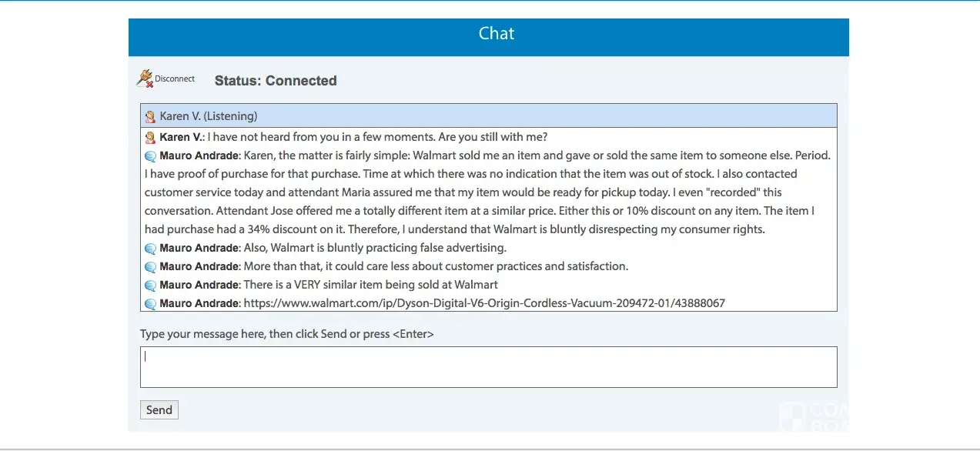Screen dimensions: 980x451
Task: Click the agent avatar icon in the Listening header
Action: (150, 117)
